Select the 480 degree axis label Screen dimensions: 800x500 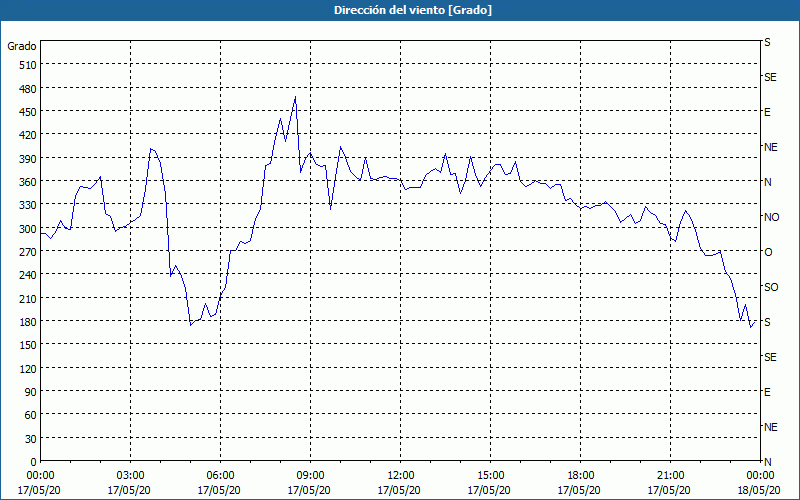tap(29, 88)
